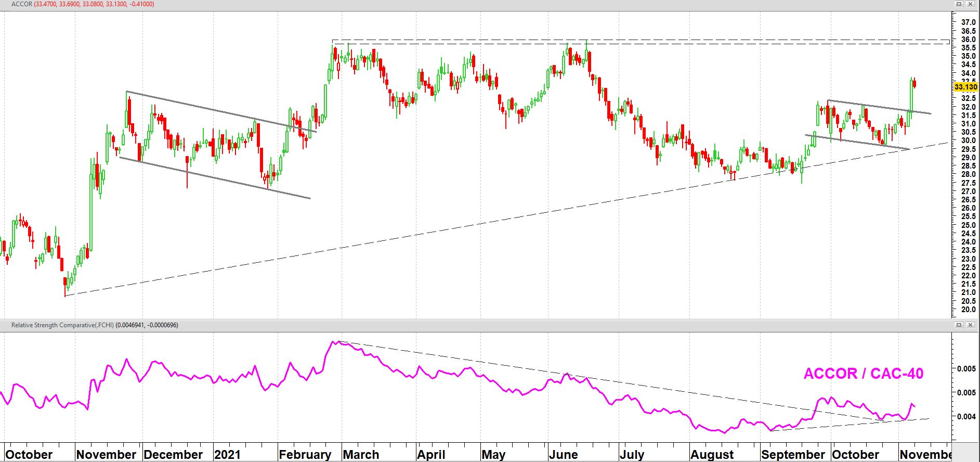Click the 0.004 indicator axis label
The height and width of the screenshot is (462, 980).
click(x=966, y=416)
